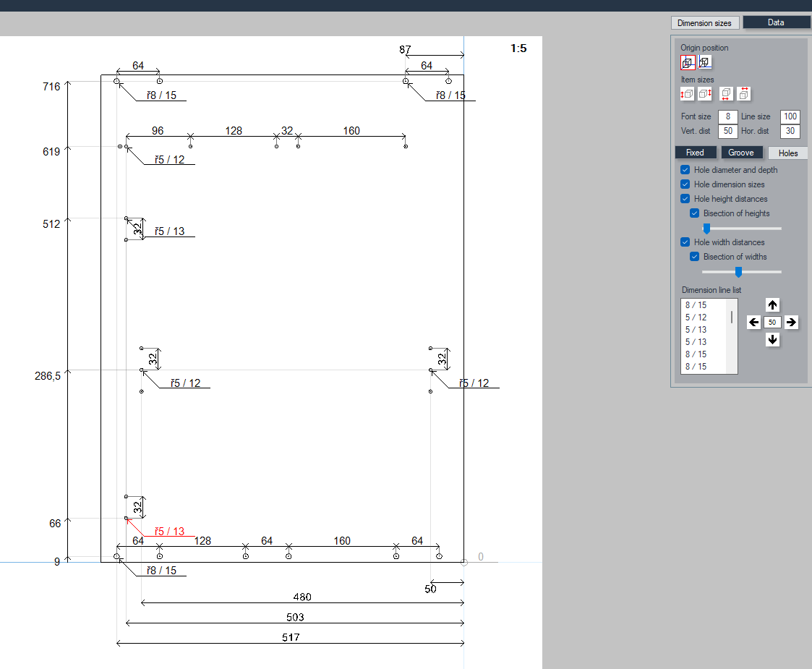812x669 pixels.
Task: Click the move step field between the arrows
Action: (772, 322)
